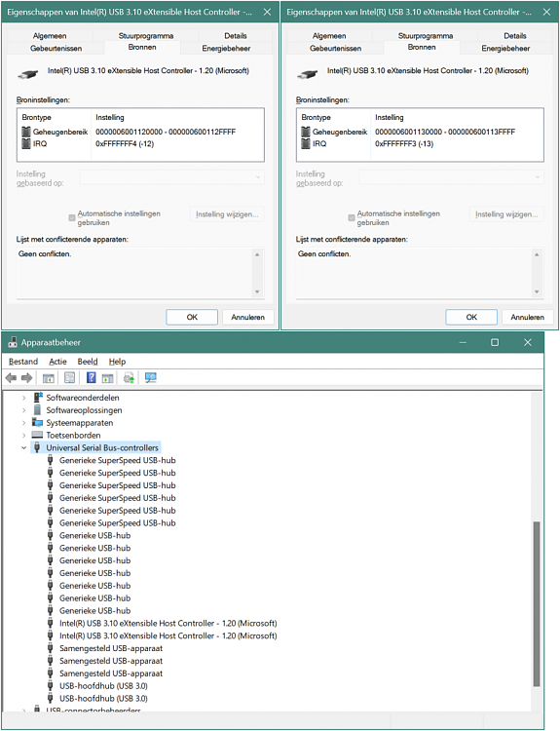The height and width of the screenshot is (731, 560).
Task: Open Gebeurtenissen tab in IRQ (-13) dialog
Action: click(x=335, y=48)
